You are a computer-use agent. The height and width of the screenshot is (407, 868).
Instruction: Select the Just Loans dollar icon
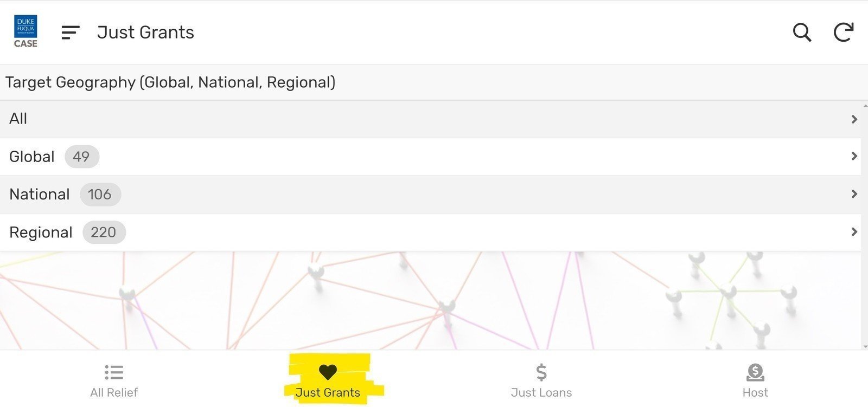(541, 372)
